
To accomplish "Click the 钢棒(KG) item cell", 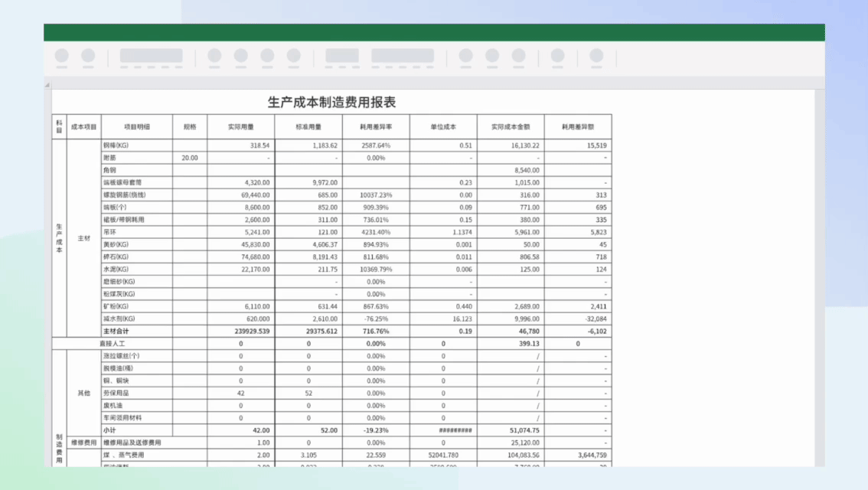I will click(137, 145).
